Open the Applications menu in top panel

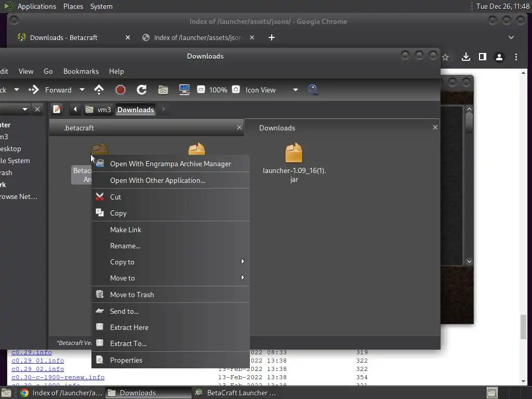click(37, 6)
